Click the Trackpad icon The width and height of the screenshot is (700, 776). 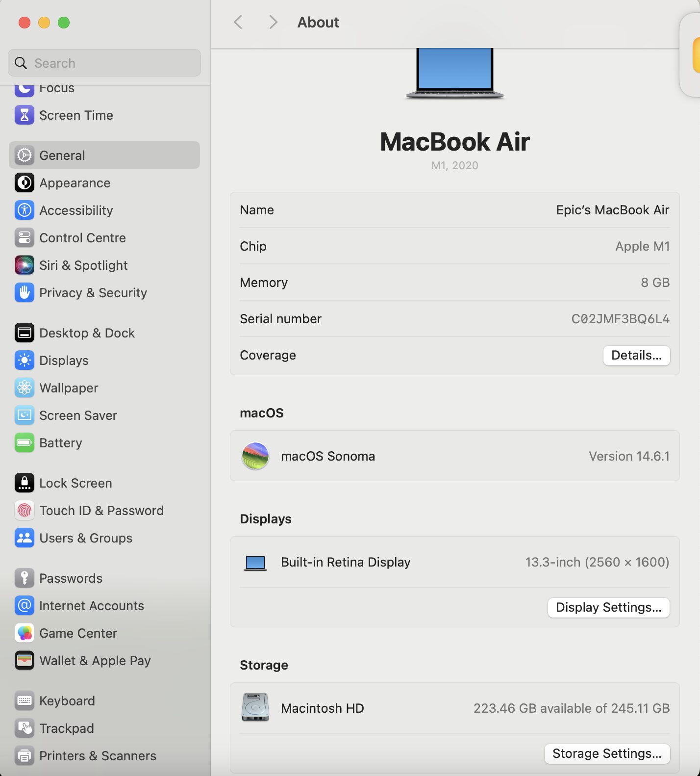point(25,728)
